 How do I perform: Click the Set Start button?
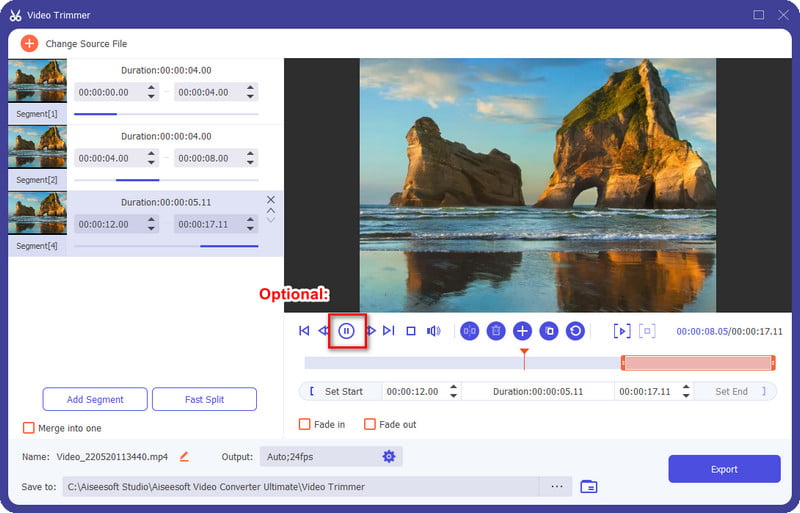(x=340, y=392)
